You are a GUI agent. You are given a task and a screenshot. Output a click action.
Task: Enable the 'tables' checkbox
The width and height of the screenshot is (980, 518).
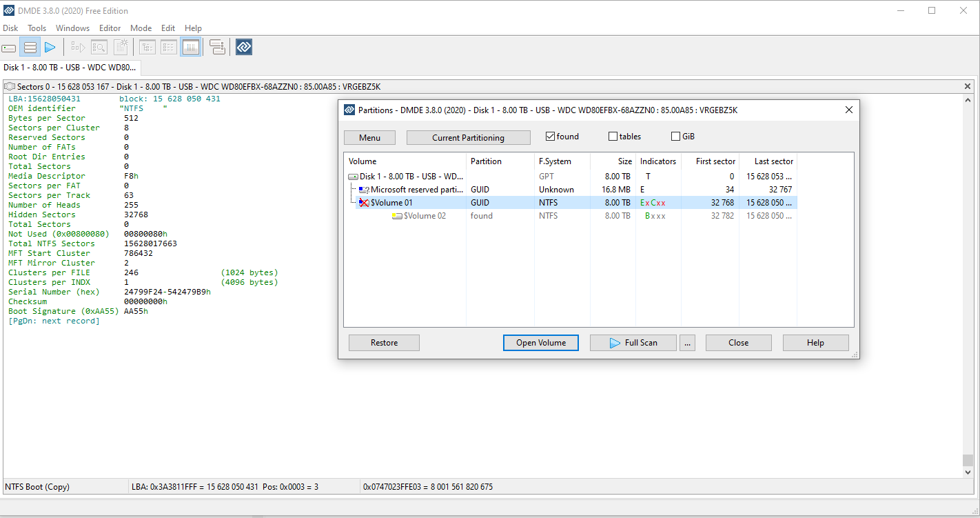613,137
